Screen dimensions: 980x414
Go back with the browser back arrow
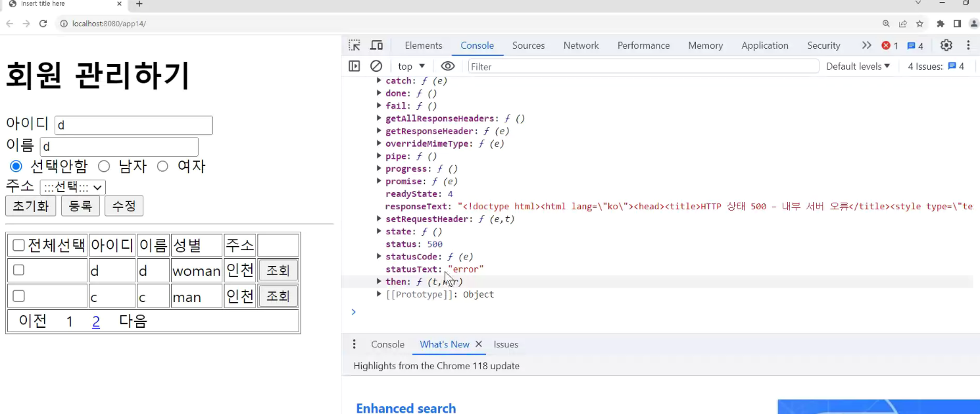tap(10, 24)
